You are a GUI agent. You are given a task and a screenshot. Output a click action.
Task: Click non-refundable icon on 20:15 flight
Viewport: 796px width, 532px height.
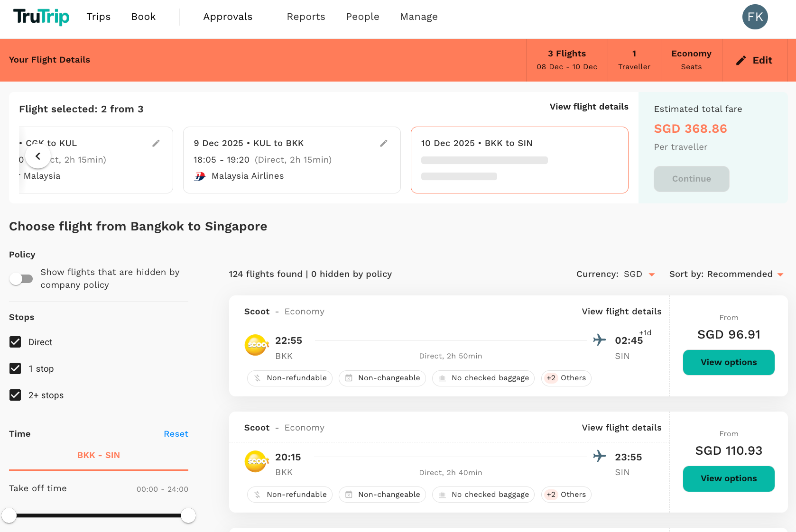point(257,495)
